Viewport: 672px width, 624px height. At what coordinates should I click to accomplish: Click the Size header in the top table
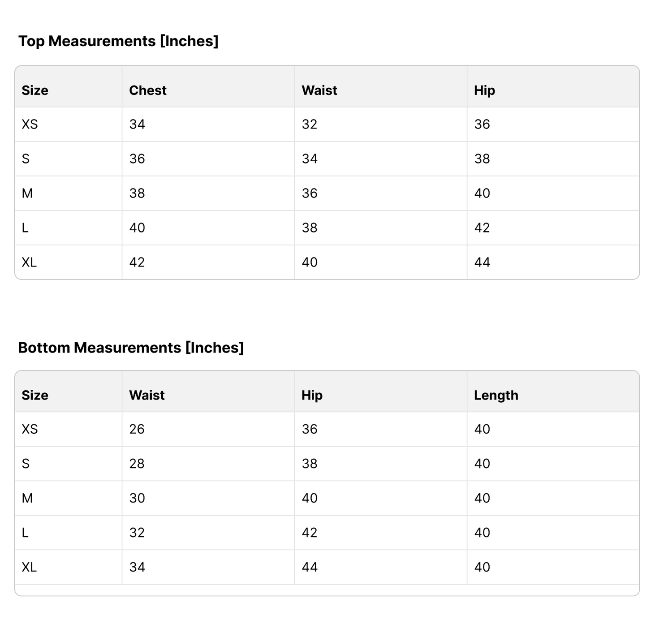[35, 90]
